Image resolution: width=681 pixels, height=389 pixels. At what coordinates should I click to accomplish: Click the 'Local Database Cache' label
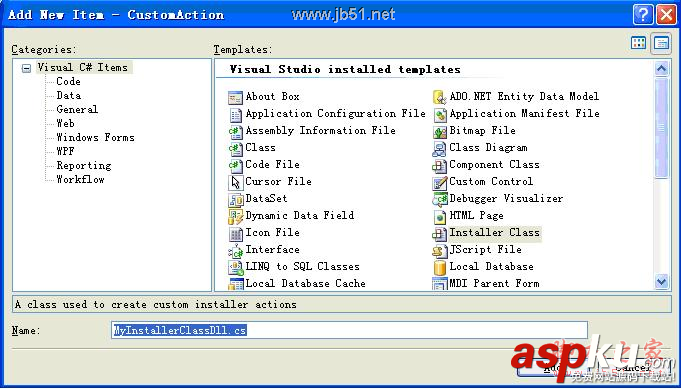click(x=305, y=284)
